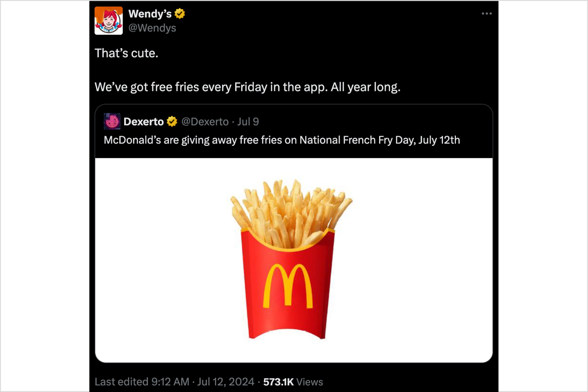Click the gold verified badge next to Wendy's
Viewport: 588px width, 392px height.
[x=179, y=13]
